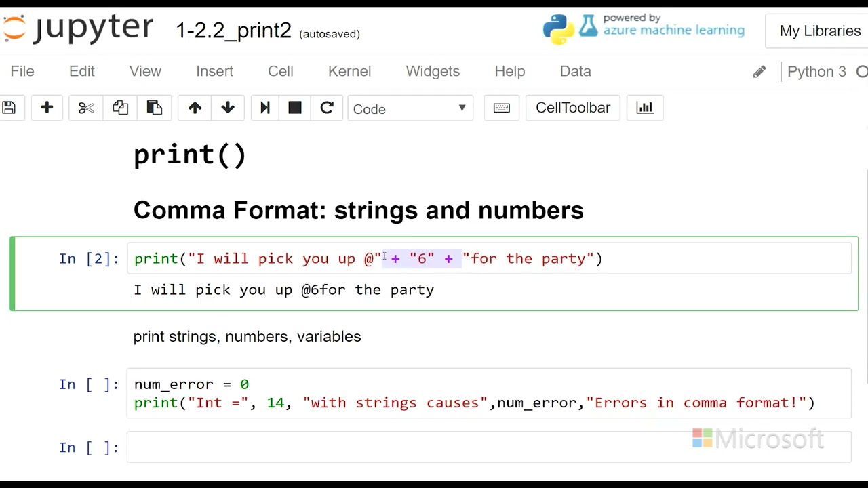Open the command palette keyboard icon
This screenshot has width=868, height=488.
pyautogui.click(x=502, y=108)
